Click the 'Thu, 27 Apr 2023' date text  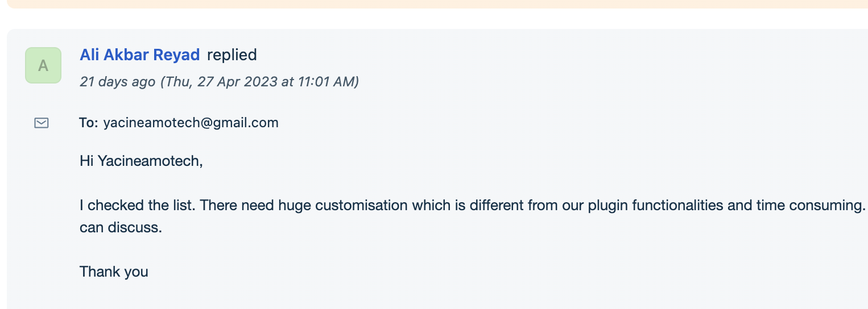[x=221, y=82]
